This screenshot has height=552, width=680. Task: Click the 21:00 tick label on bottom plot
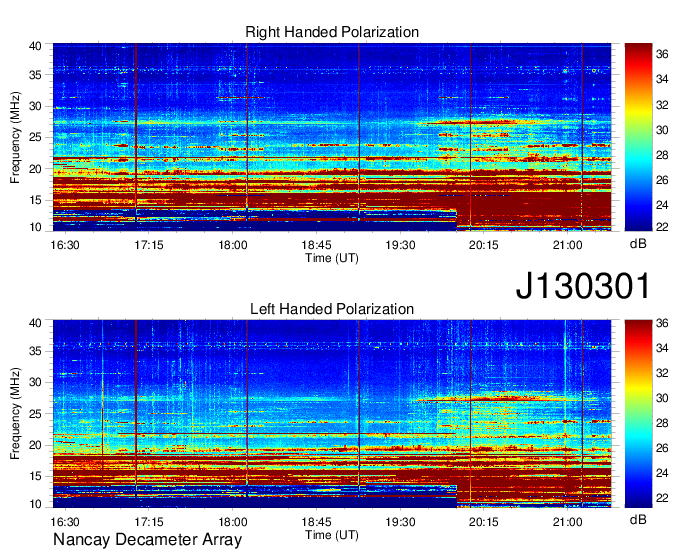click(x=568, y=522)
